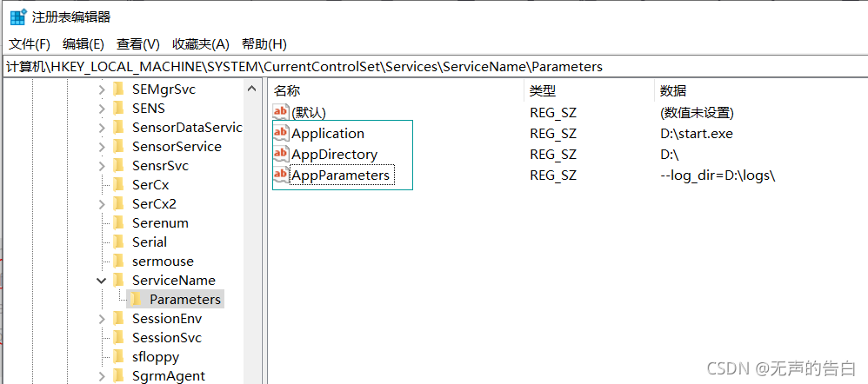This screenshot has width=868, height=384.
Task: Collapse the ServiceName tree node
Action: [101, 281]
